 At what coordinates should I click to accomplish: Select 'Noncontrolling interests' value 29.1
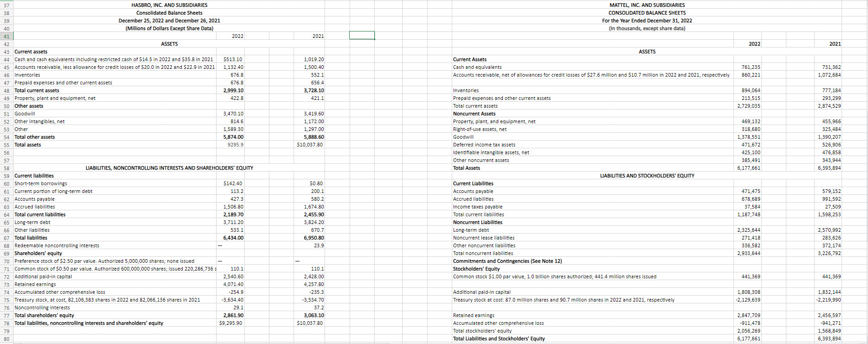point(238,308)
